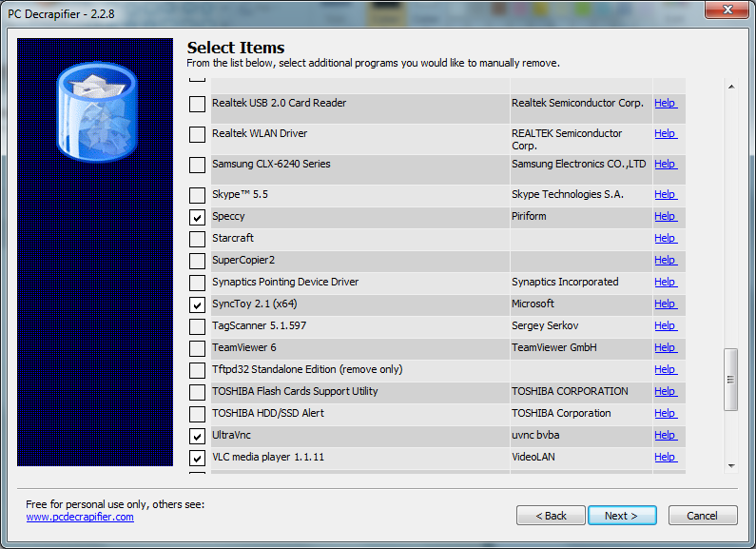Screen dimensions: 756x549
Task: Tick the Starcraft checkbox
Action: (x=197, y=239)
